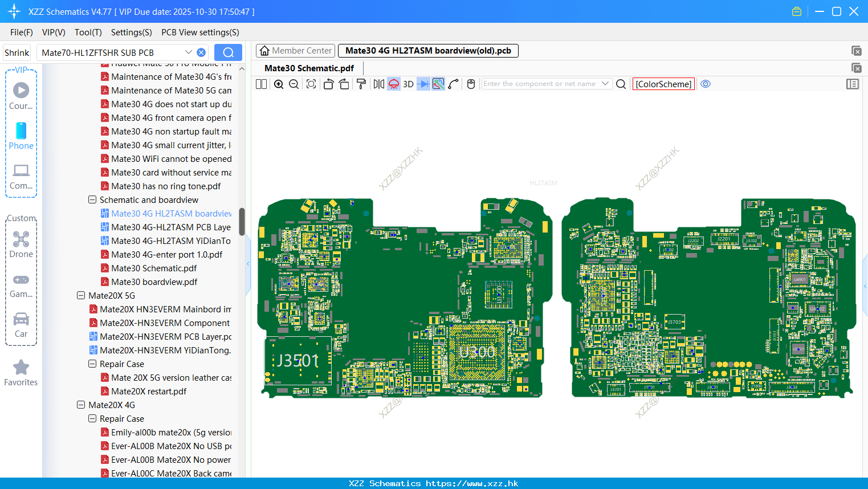Open PCB View settings(S) menu

200,32
